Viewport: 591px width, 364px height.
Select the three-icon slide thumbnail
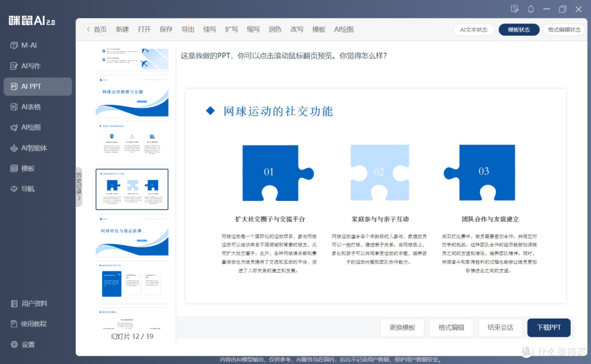pos(132,143)
